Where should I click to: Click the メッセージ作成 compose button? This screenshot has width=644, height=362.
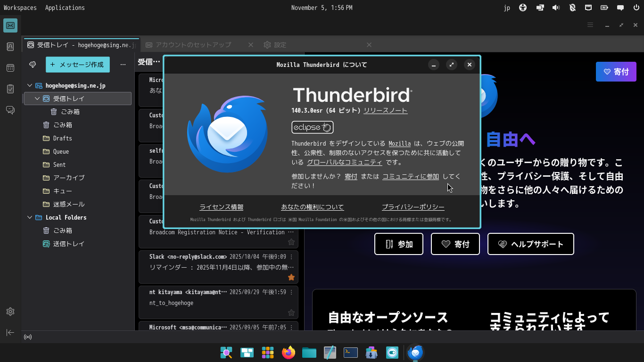click(78, 65)
